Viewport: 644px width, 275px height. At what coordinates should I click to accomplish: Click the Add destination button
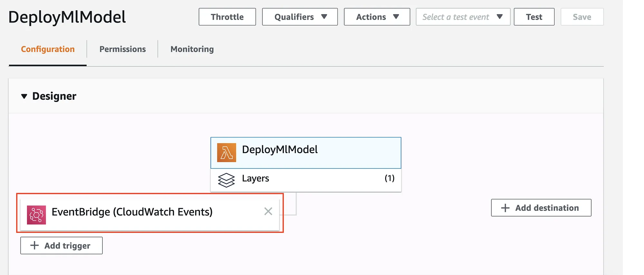[x=541, y=208]
